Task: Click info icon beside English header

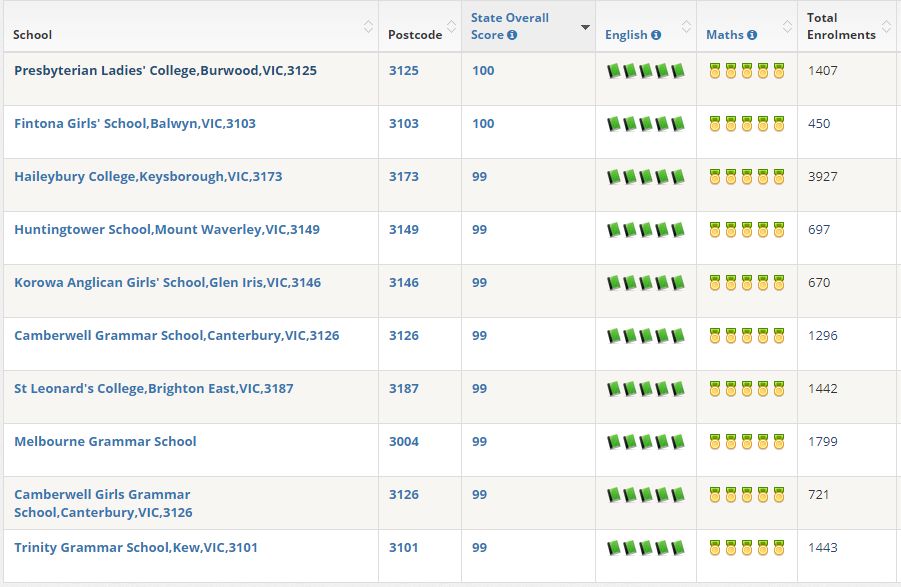Action: 656,35
